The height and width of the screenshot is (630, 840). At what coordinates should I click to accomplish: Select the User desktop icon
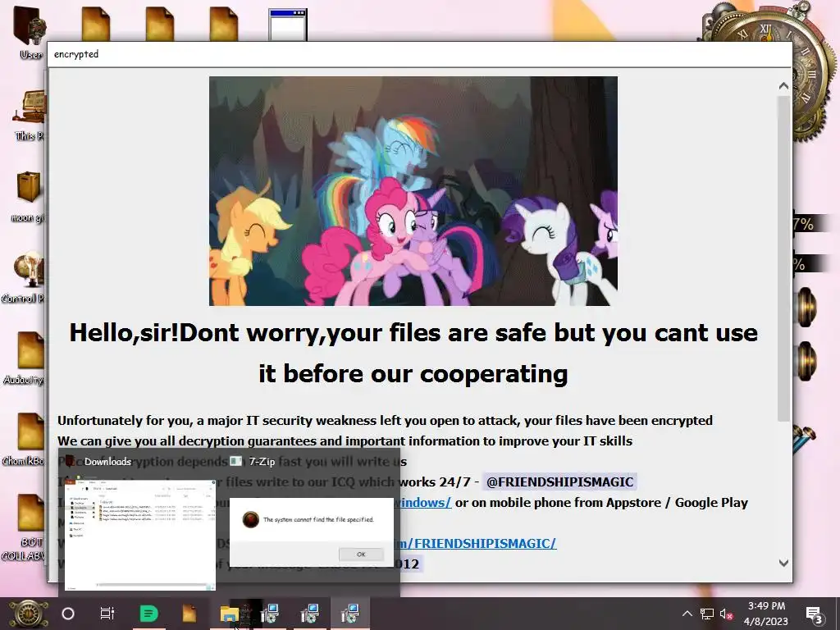pos(30,31)
